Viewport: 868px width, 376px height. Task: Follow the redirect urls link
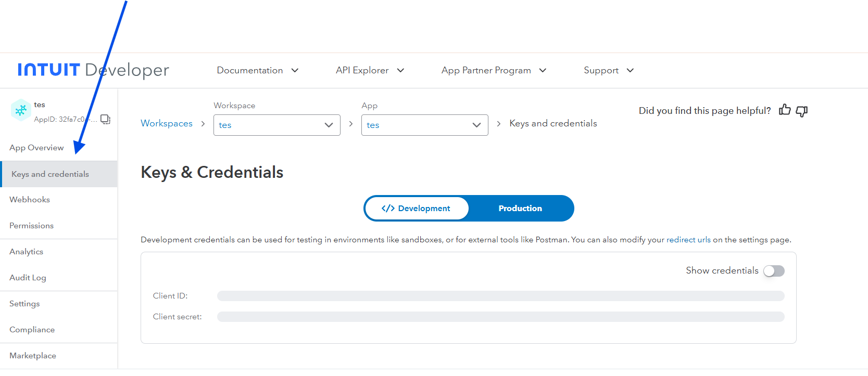(x=688, y=240)
